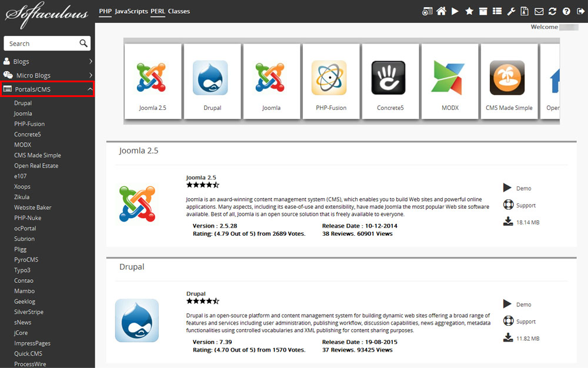Viewport: 588px width, 368px height.
Task: Click the large Joomla 2.5 logo in details
Action: [137, 204]
